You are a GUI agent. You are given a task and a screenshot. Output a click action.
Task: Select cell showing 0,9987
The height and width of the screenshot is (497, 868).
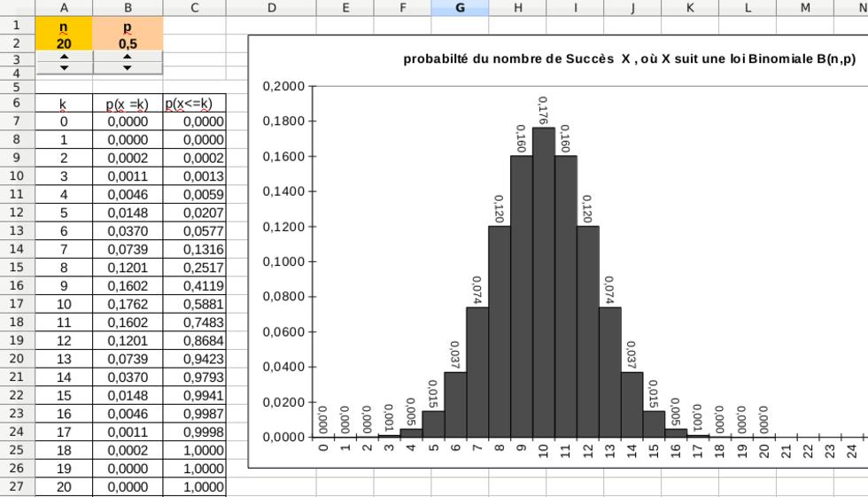coord(194,414)
